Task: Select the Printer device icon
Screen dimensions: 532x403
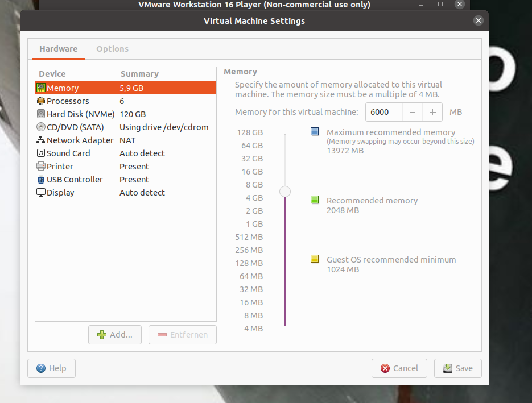Action: tap(41, 167)
